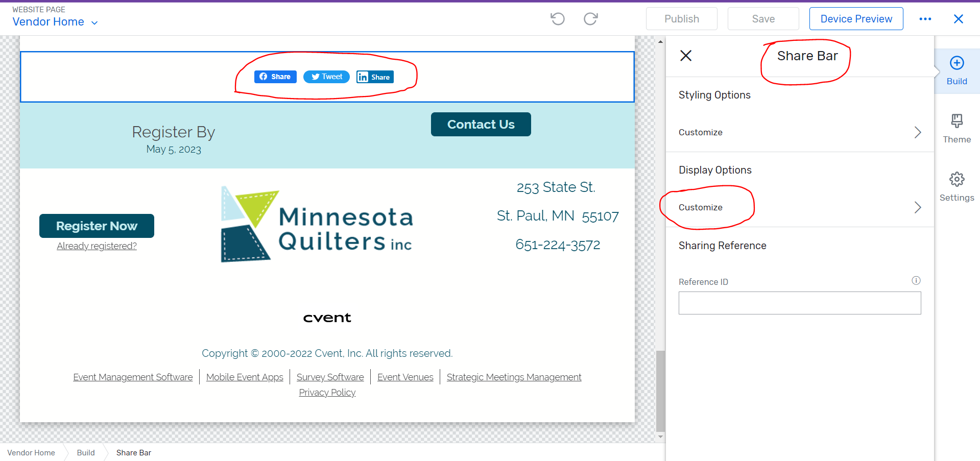The height and width of the screenshot is (461, 980).
Task: Open Event Management Software link
Action: coord(133,377)
